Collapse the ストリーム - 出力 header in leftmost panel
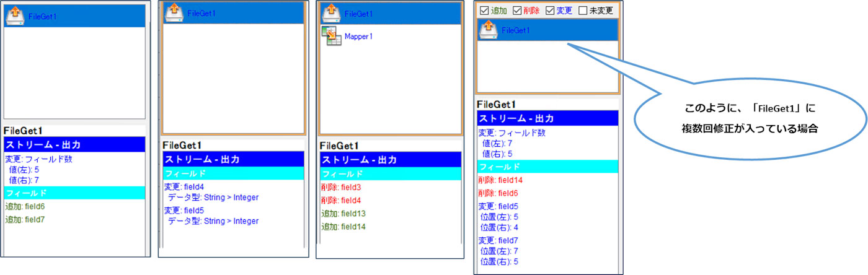Image resolution: width=868 pixels, height=275 pixels. click(x=74, y=144)
